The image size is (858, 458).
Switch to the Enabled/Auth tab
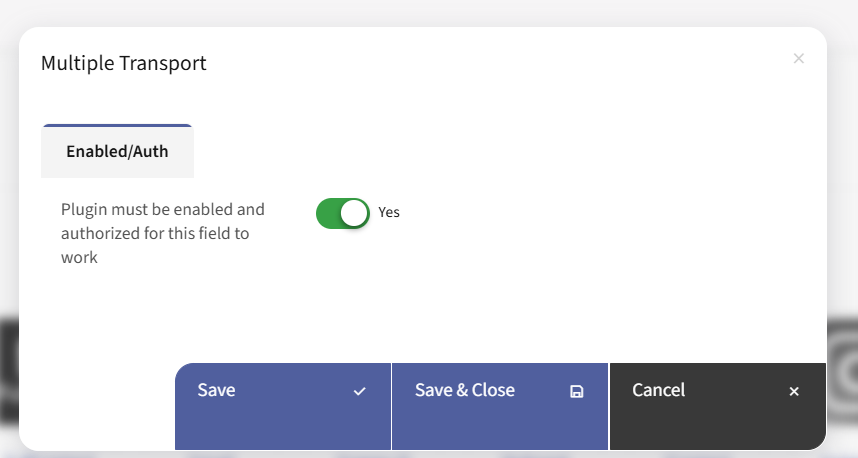117,152
